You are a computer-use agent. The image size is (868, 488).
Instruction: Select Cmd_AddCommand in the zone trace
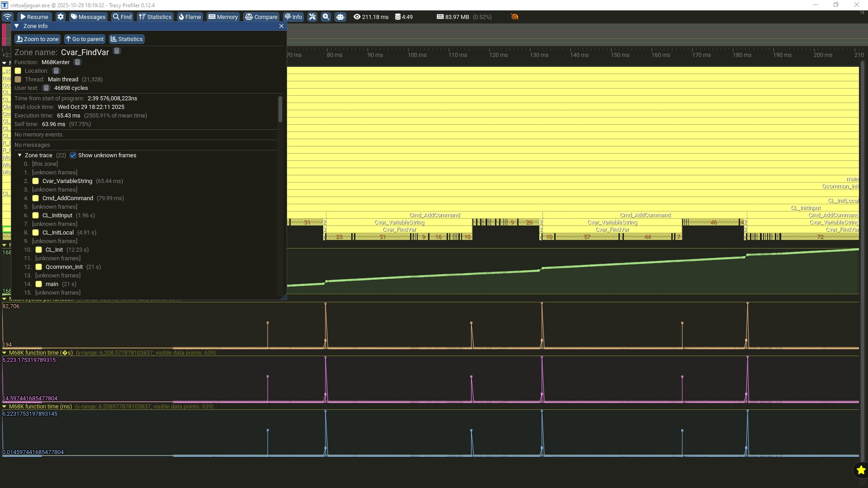pos(67,198)
